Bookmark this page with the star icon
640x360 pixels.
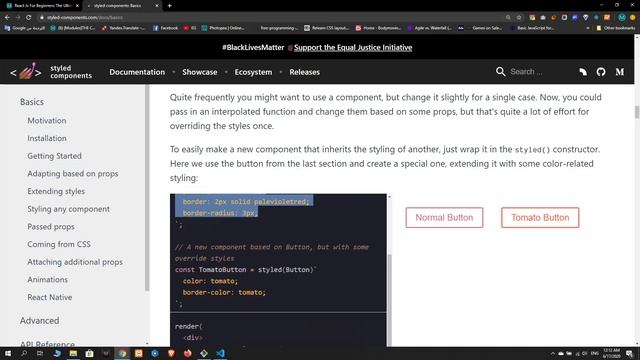click(519, 18)
